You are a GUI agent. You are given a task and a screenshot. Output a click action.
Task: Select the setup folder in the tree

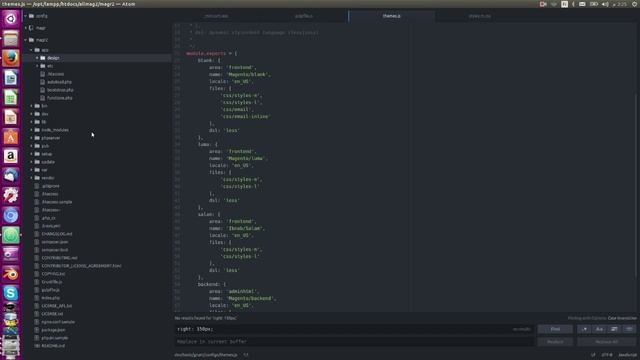(x=47, y=154)
